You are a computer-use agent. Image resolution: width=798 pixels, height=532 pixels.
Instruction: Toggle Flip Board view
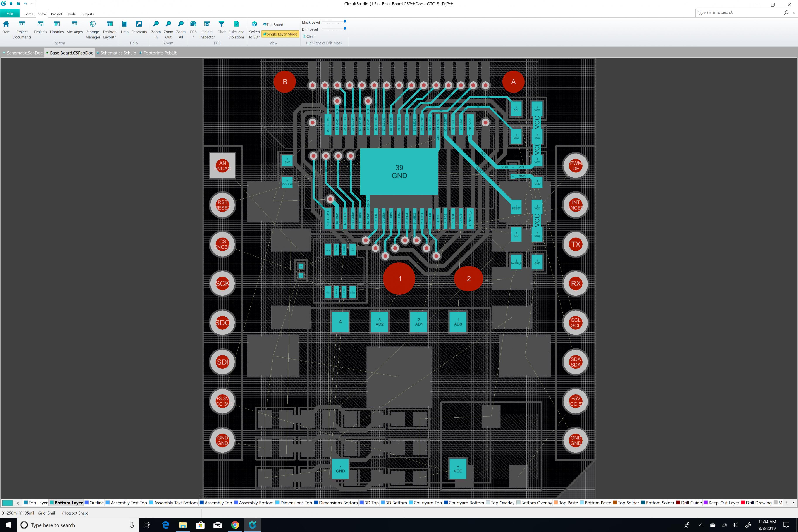click(273, 25)
